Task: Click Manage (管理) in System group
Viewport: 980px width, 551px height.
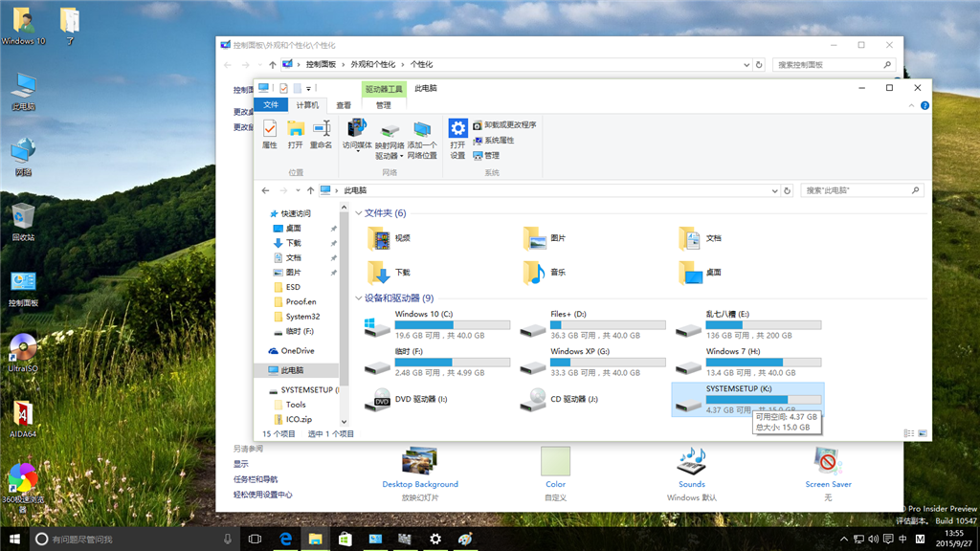Action: tap(486, 156)
